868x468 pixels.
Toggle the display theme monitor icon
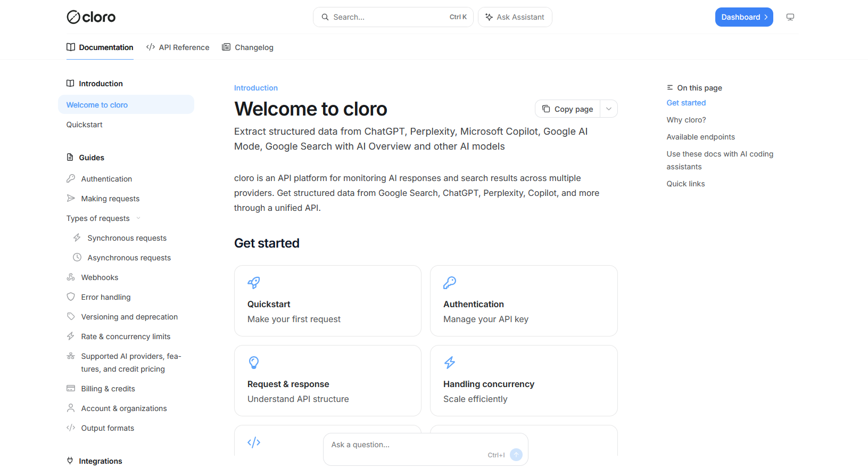coord(790,17)
